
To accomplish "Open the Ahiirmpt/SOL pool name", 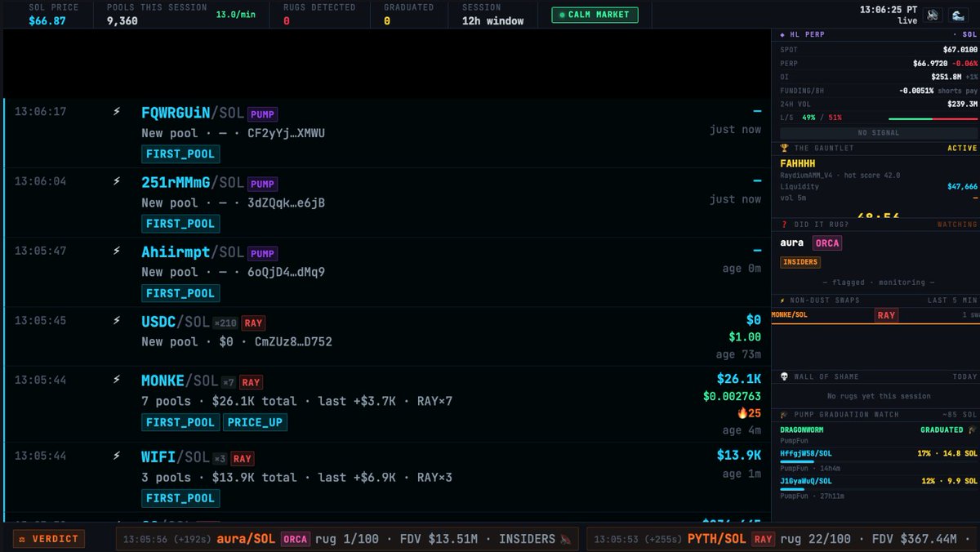I will coord(193,252).
